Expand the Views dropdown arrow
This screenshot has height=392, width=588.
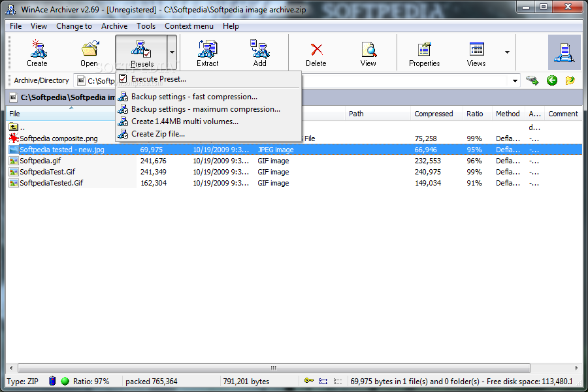point(507,52)
